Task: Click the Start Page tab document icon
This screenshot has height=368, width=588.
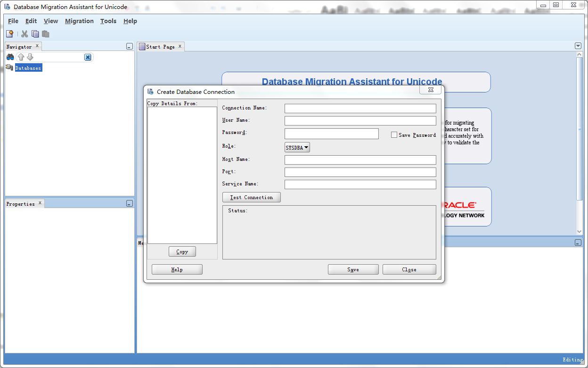Action: (x=142, y=46)
